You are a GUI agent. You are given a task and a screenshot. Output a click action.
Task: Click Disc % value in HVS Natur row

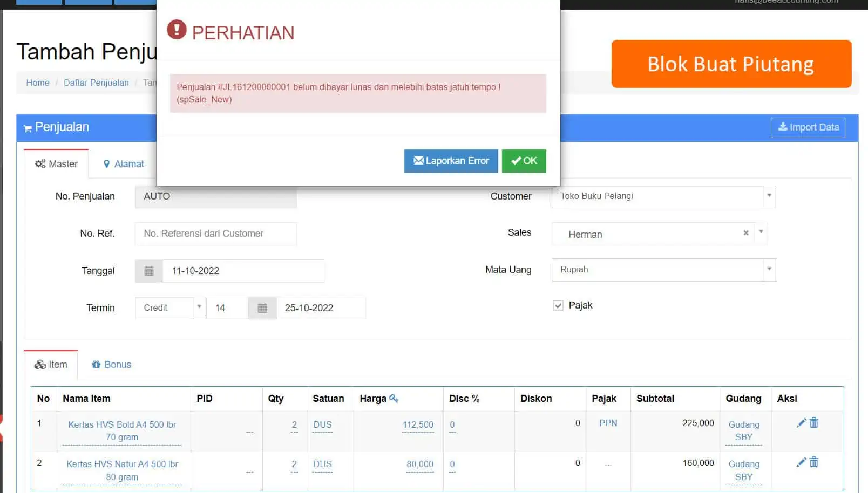[452, 464]
